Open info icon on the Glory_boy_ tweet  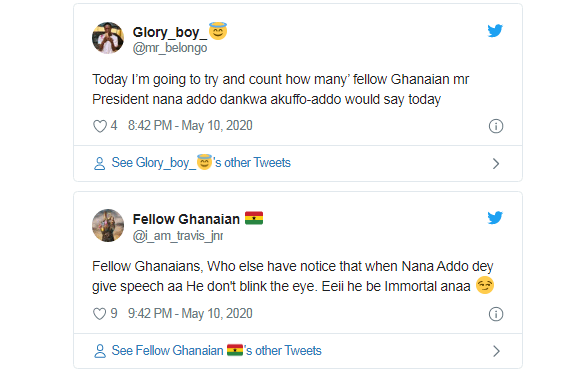pyautogui.click(x=496, y=126)
